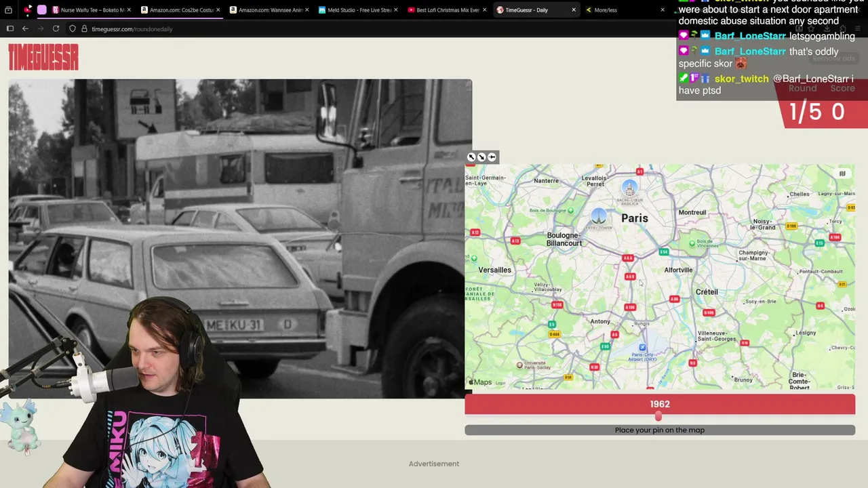This screenshot has height=488, width=868.
Task: Switch to the pinned YouTube tab
Action: [28, 9]
